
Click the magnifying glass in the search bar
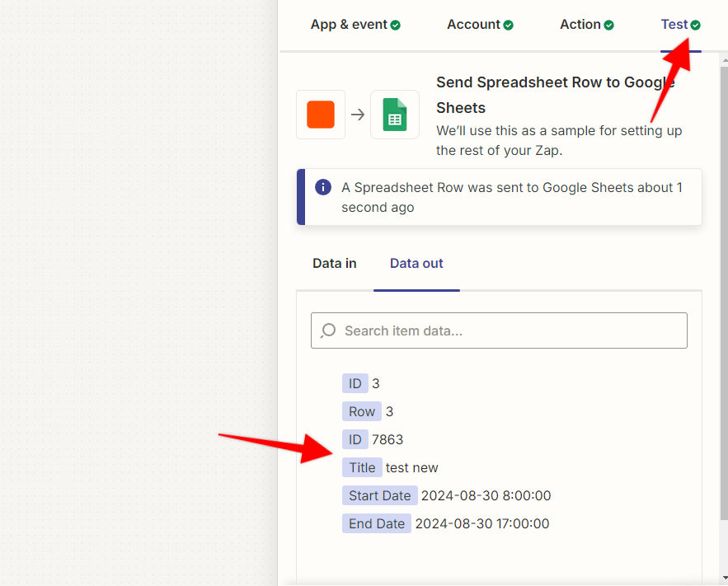point(327,330)
